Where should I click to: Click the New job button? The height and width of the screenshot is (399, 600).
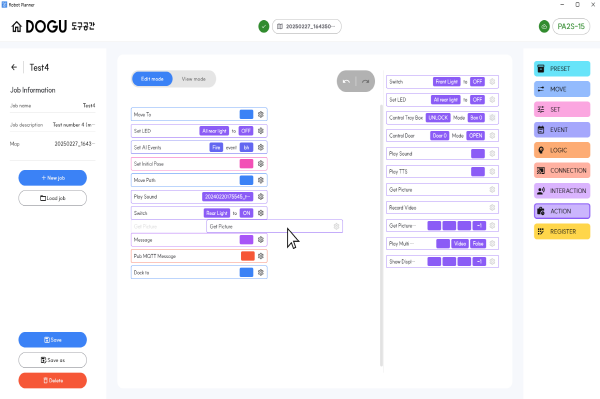[52, 178]
